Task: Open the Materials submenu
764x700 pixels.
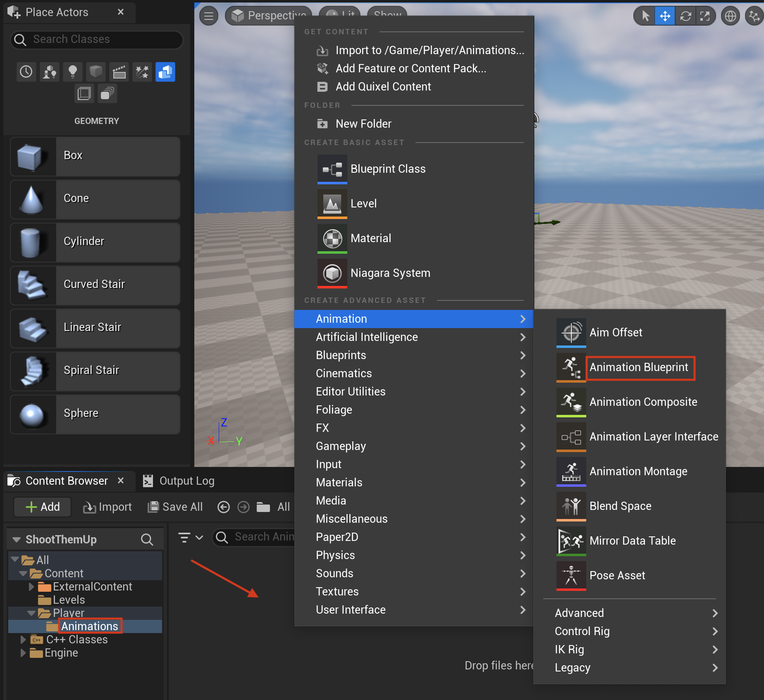Action: point(414,483)
